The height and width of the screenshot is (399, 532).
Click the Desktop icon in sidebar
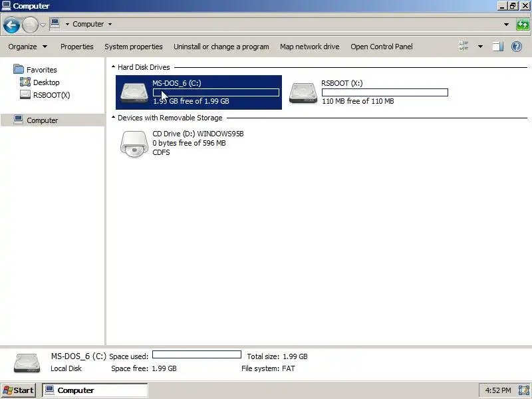click(25, 82)
